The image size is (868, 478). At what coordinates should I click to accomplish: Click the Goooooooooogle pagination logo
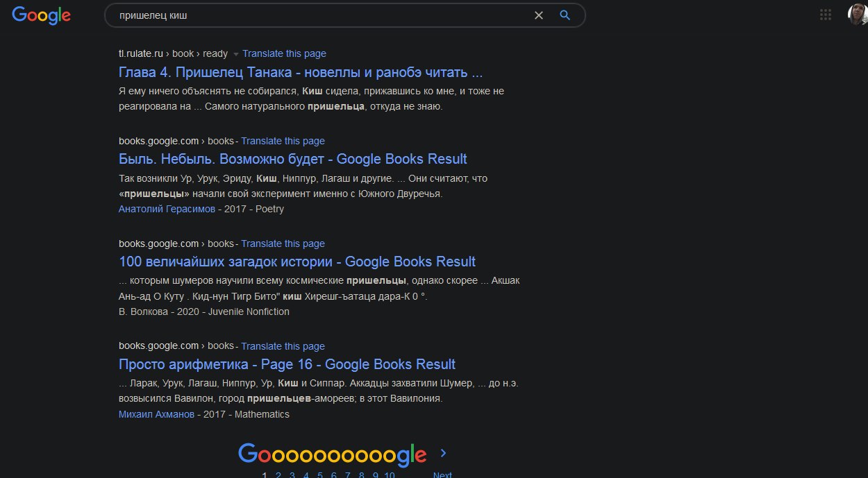[x=332, y=454]
